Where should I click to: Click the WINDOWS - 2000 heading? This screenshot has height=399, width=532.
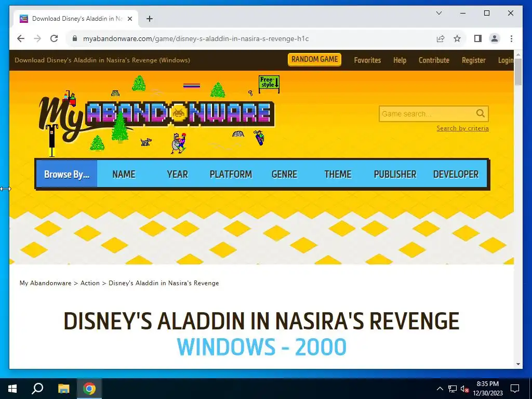[262, 347]
